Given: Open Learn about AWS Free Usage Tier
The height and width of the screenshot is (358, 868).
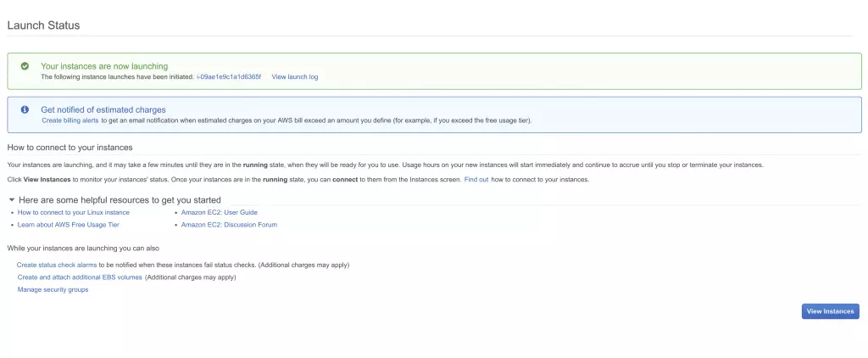Looking at the screenshot, I should point(69,225).
